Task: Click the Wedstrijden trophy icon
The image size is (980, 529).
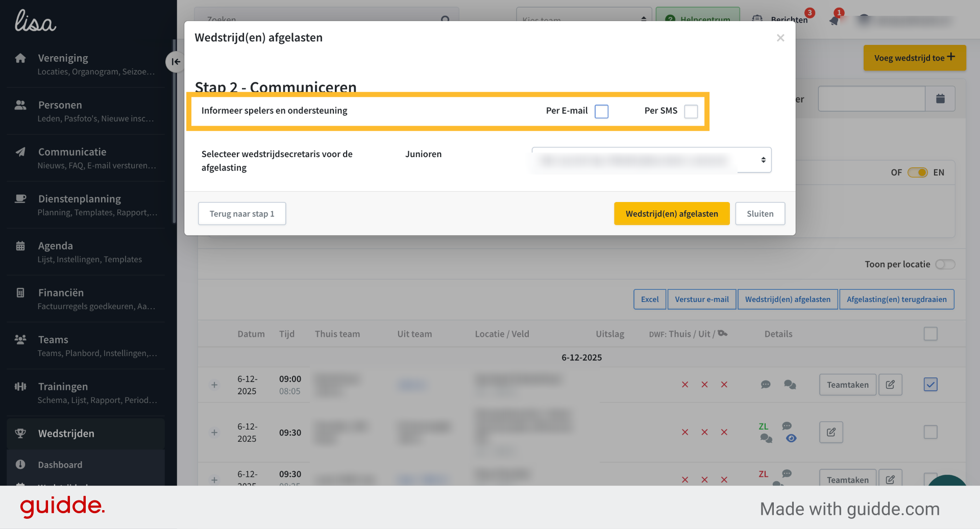Action: (20, 434)
